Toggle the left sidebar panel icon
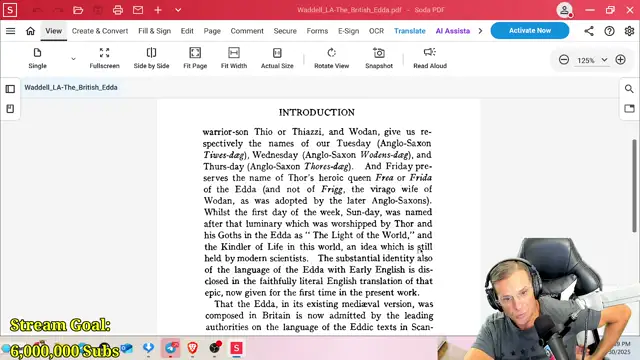640x360 pixels. coord(10,89)
